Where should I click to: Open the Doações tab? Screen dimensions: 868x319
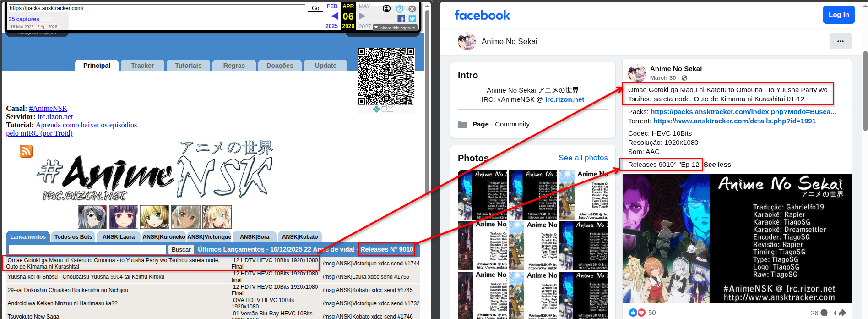280,66
